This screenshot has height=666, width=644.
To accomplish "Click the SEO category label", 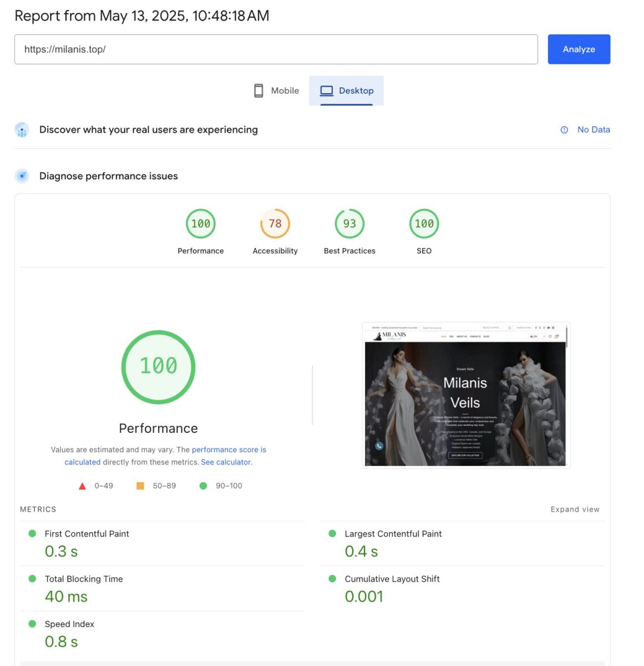I will click(424, 251).
